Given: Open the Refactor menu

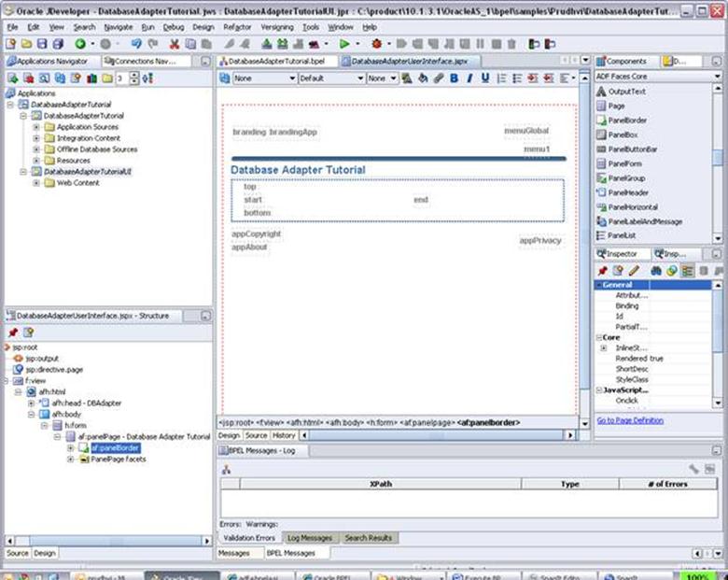Looking at the screenshot, I should [237, 27].
